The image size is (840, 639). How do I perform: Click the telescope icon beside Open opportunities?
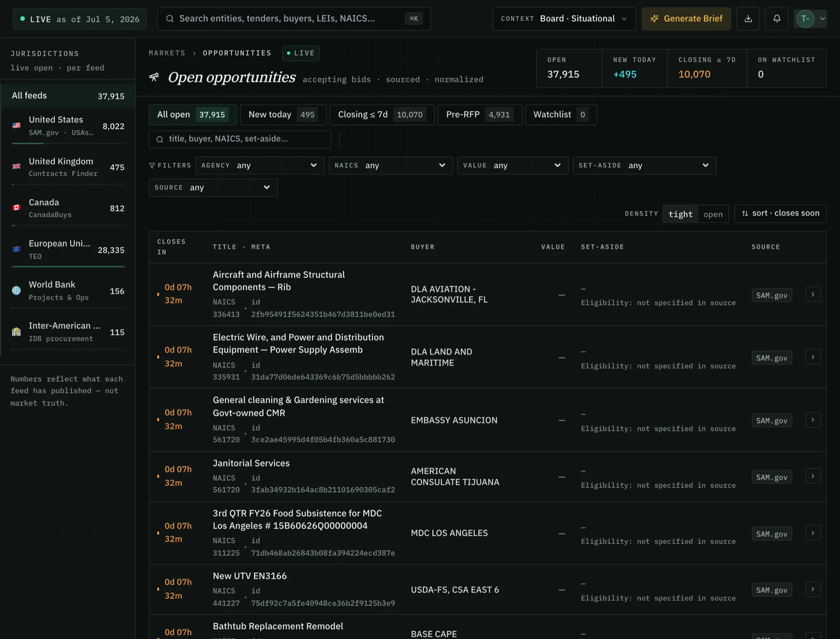[154, 77]
